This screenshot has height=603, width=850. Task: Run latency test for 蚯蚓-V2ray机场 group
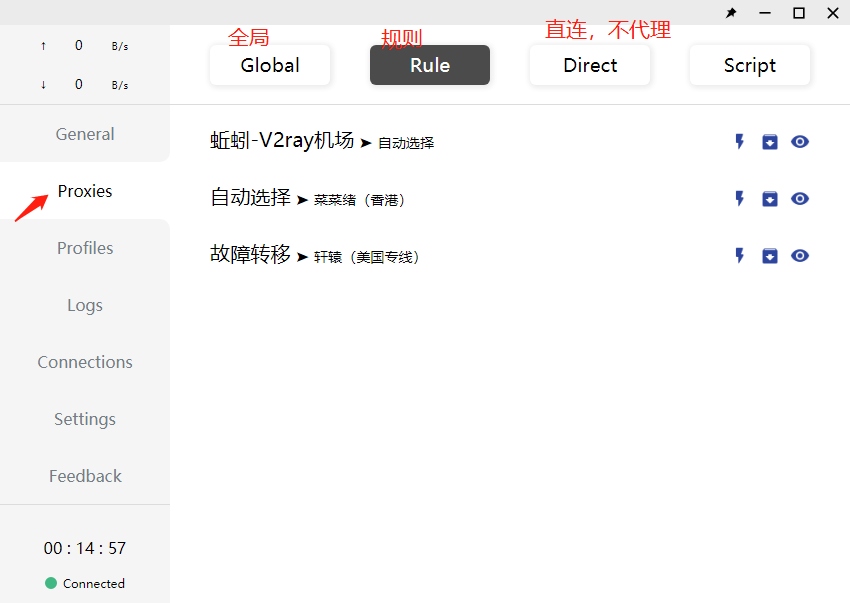(739, 142)
